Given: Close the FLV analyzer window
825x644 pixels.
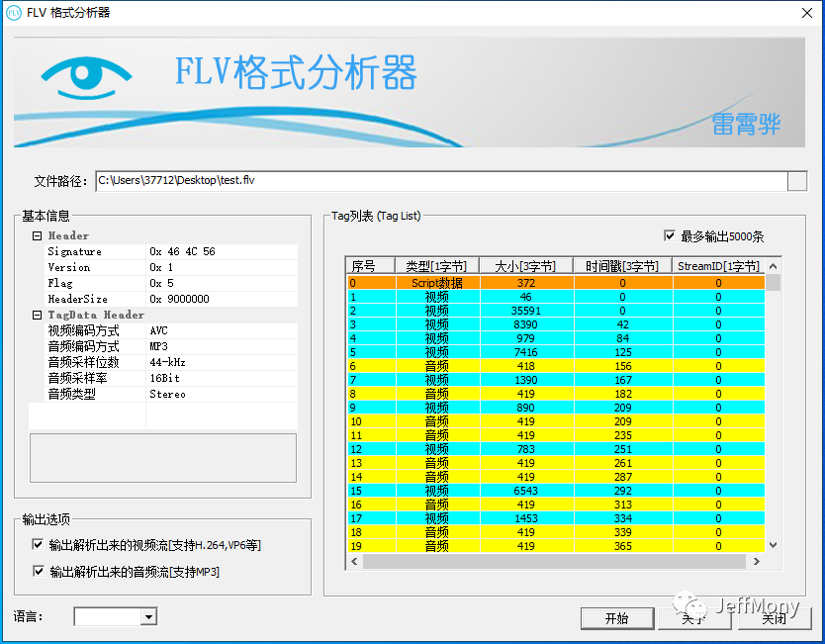Looking at the screenshot, I should (x=806, y=12).
